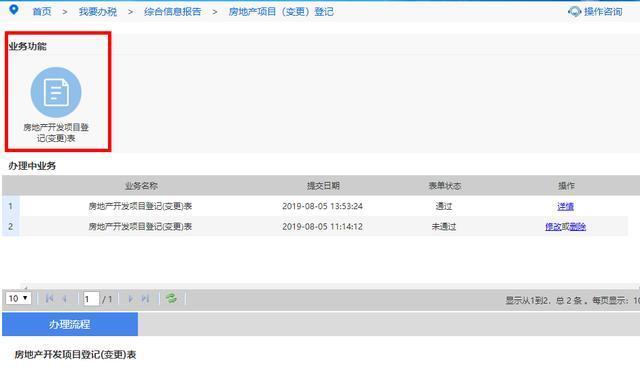The height and width of the screenshot is (383, 640).
Task: Select the 办理流程 tab
Action: tap(70, 325)
